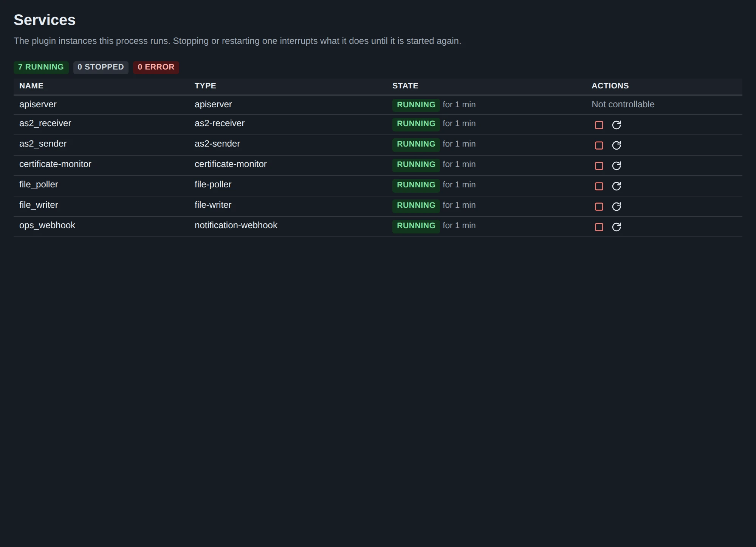Restart the file_writer service

617,207
